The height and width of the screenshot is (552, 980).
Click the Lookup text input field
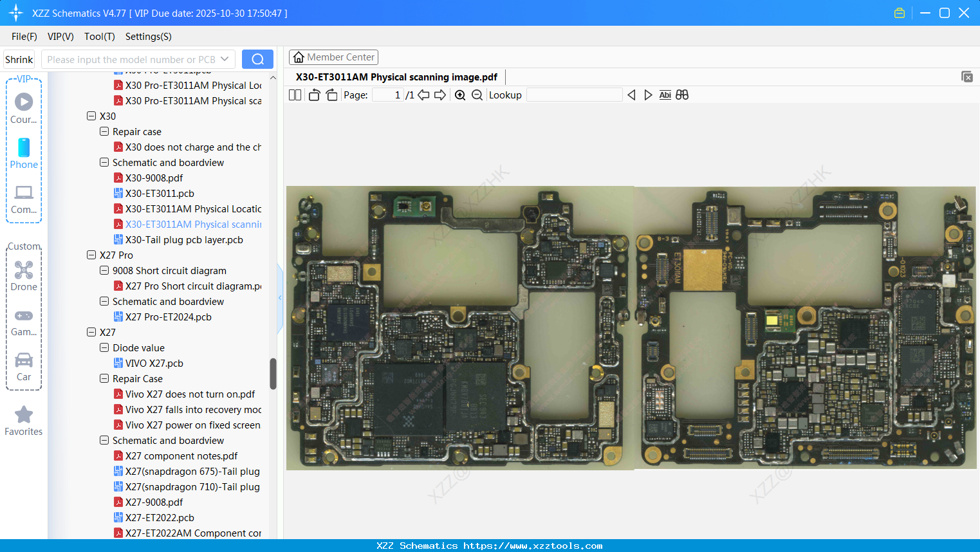tap(574, 95)
